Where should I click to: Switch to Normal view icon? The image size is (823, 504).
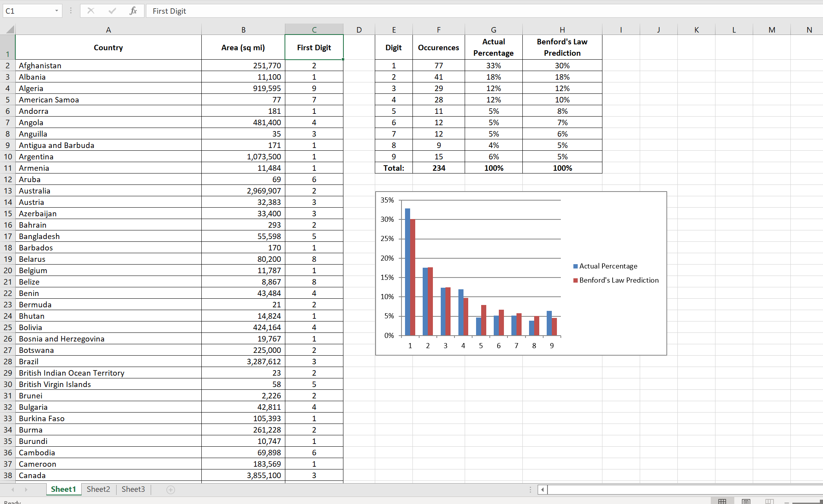click(x=722, y=501)
